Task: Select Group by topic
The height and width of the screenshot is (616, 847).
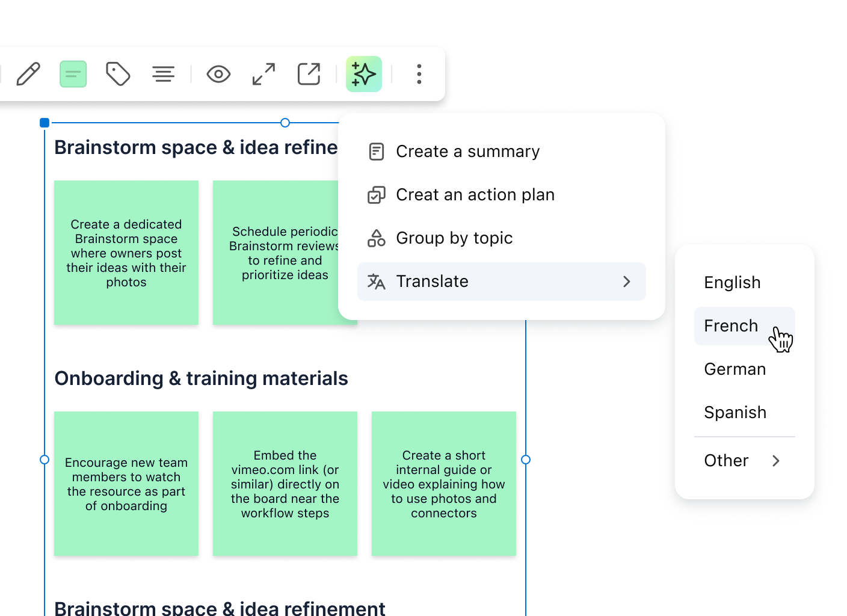Action: tap(502, 238)
